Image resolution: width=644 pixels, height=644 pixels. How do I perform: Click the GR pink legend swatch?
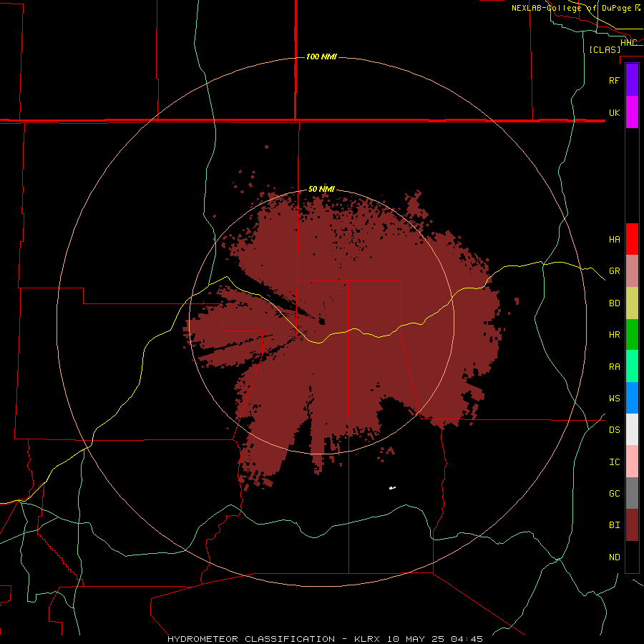coord(632,270)
